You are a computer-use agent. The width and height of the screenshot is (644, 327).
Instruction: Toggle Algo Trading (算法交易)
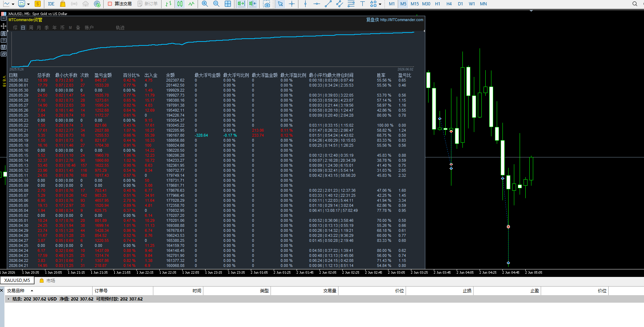tap(120, 4)
